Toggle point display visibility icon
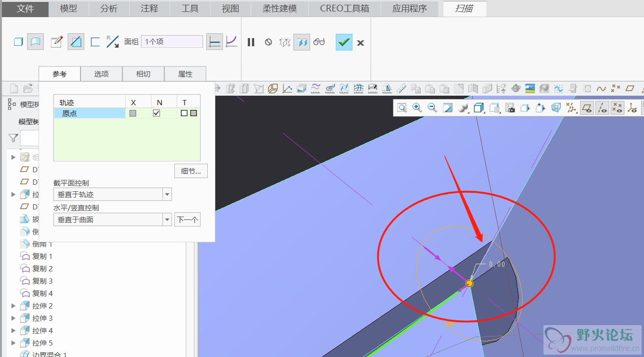Image resolution: width=644 pixels, height=357 pixels. 617,108
